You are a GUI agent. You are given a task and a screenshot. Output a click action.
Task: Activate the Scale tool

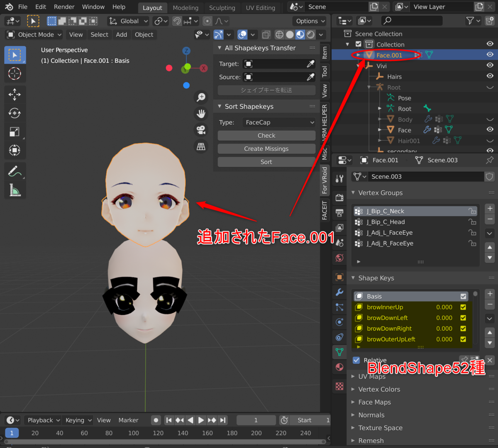pos(15,132)
